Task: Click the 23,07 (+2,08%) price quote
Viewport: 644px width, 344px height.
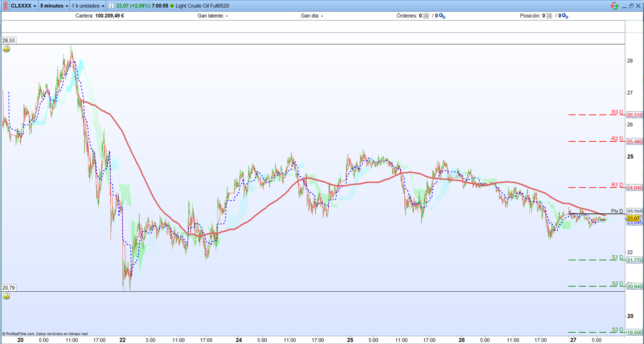Action: (x=133, y=6)
